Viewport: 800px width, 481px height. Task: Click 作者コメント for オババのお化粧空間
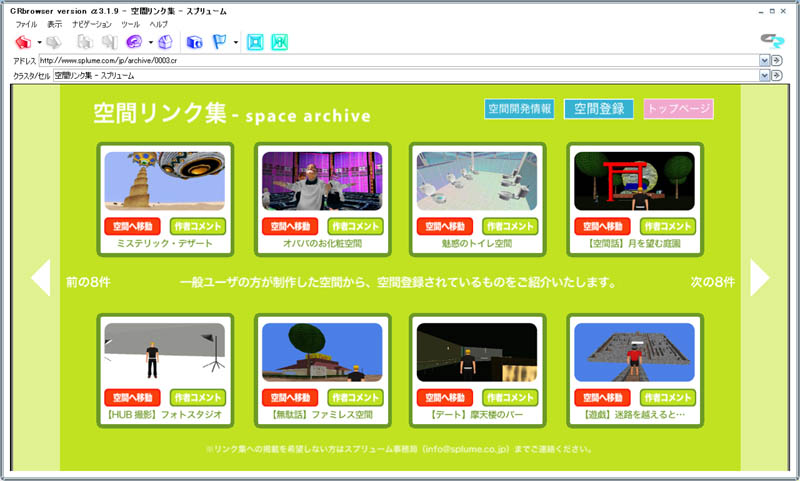coord(356,226)
